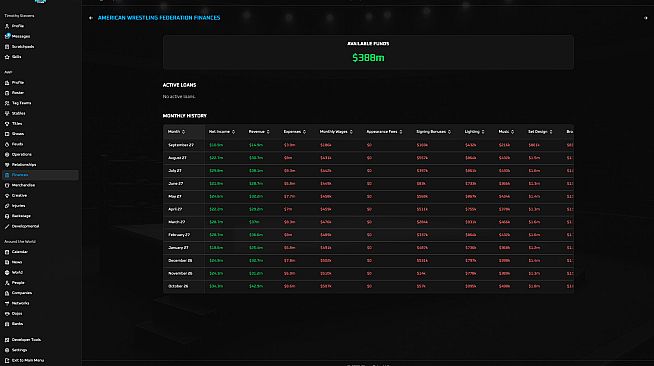Select the February 27 row label
This screenshot has height=366, width=654.
(179, 235)
